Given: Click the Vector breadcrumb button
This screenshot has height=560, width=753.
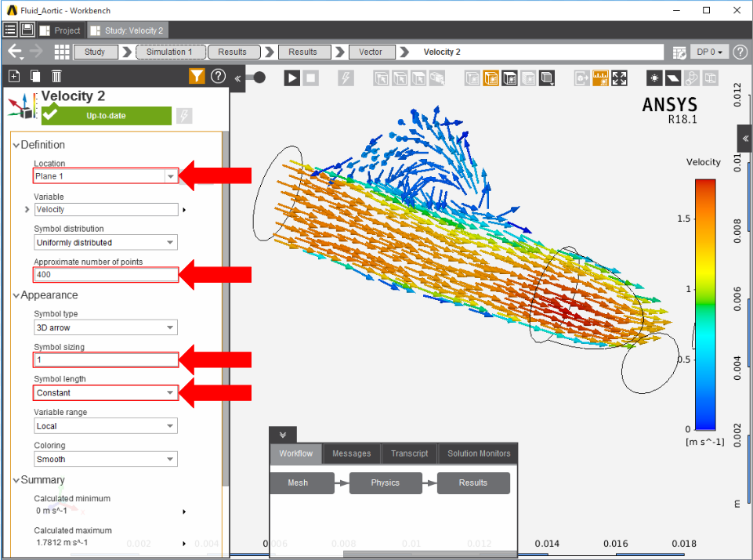Looking at the screenshot, I should 371,52.
